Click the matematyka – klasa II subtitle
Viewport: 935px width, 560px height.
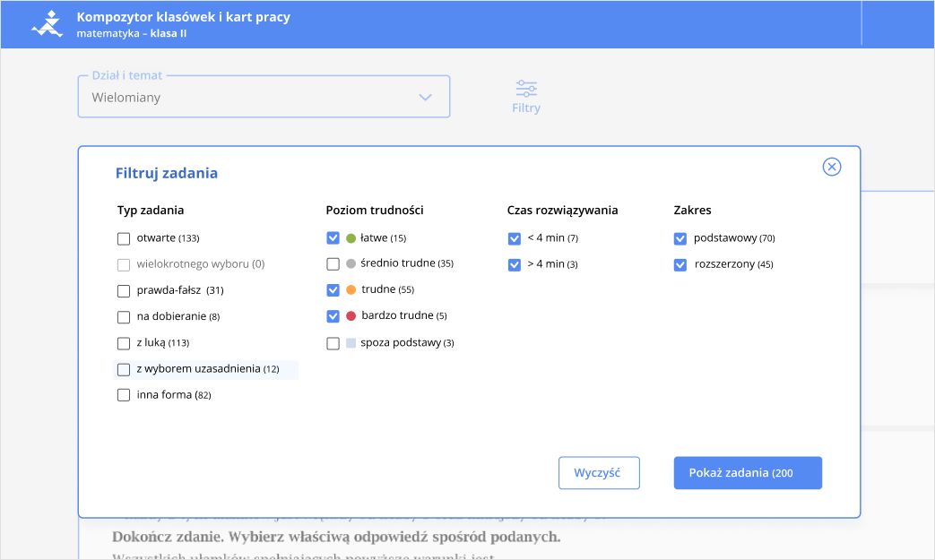pos(131,33)
